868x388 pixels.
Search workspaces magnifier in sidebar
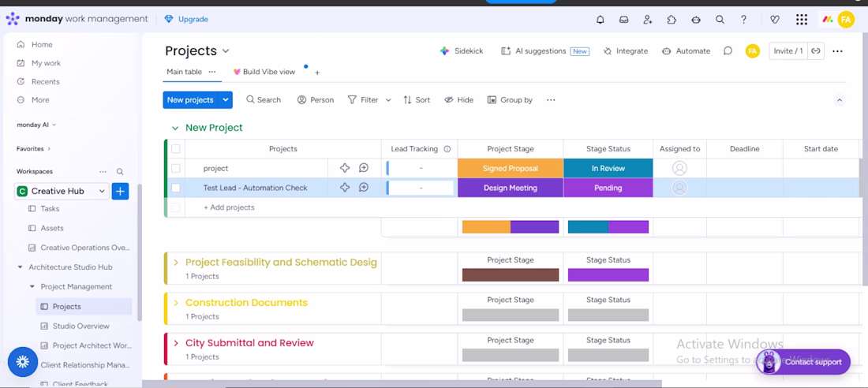click(x=120, y=172)
